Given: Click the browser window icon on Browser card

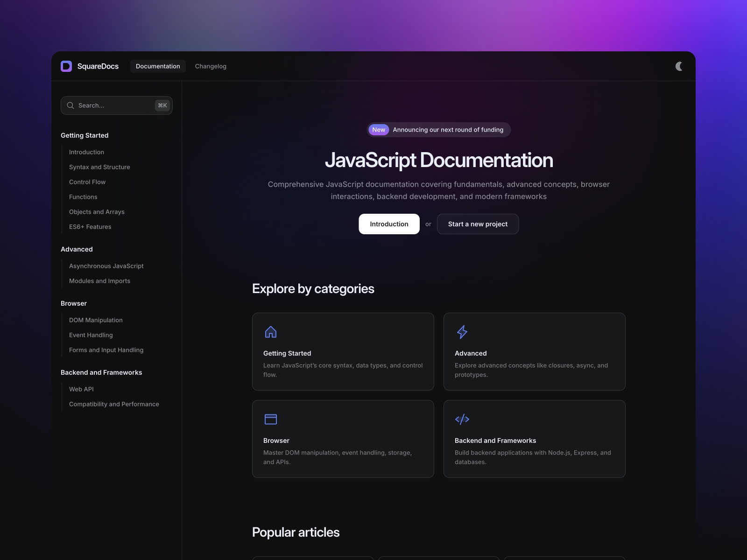Looking at the screenshot, I should click(271, 419).
